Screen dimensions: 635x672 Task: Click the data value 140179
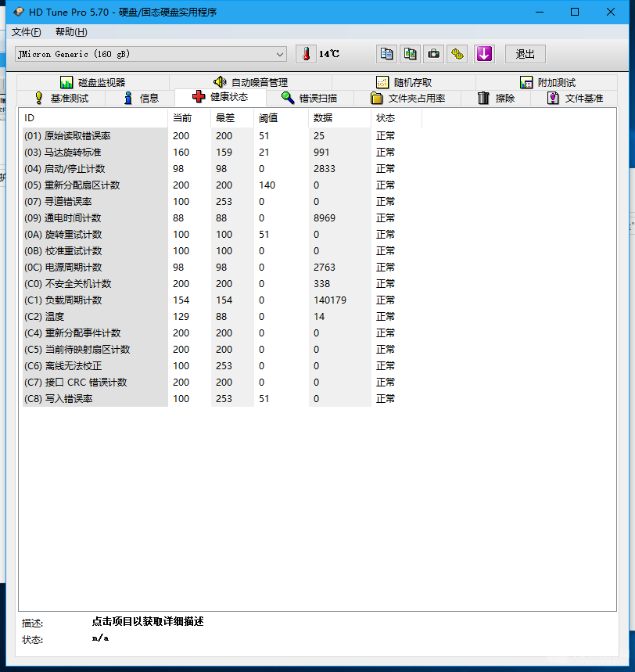pyautogui.click(x=329, y=300)
